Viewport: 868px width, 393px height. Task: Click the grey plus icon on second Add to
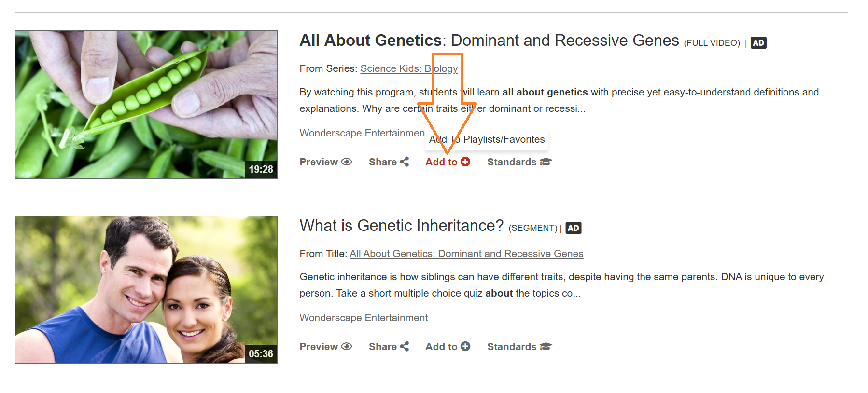465,347
